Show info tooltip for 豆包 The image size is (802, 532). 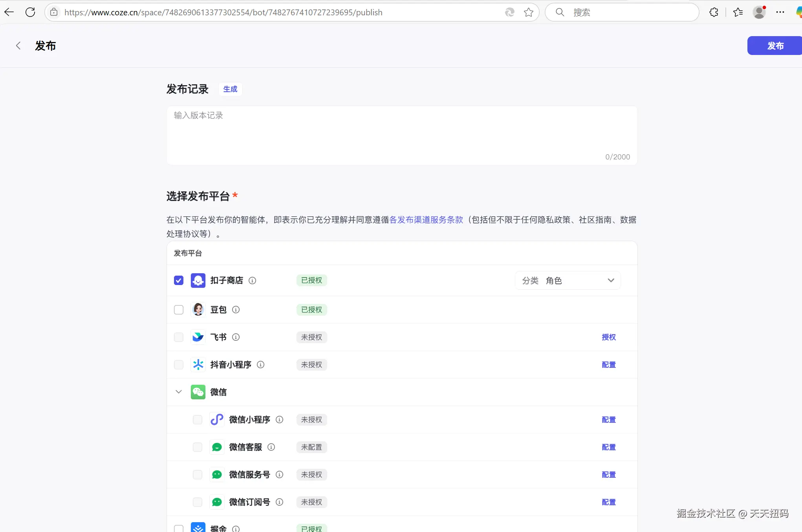point(236,310)
